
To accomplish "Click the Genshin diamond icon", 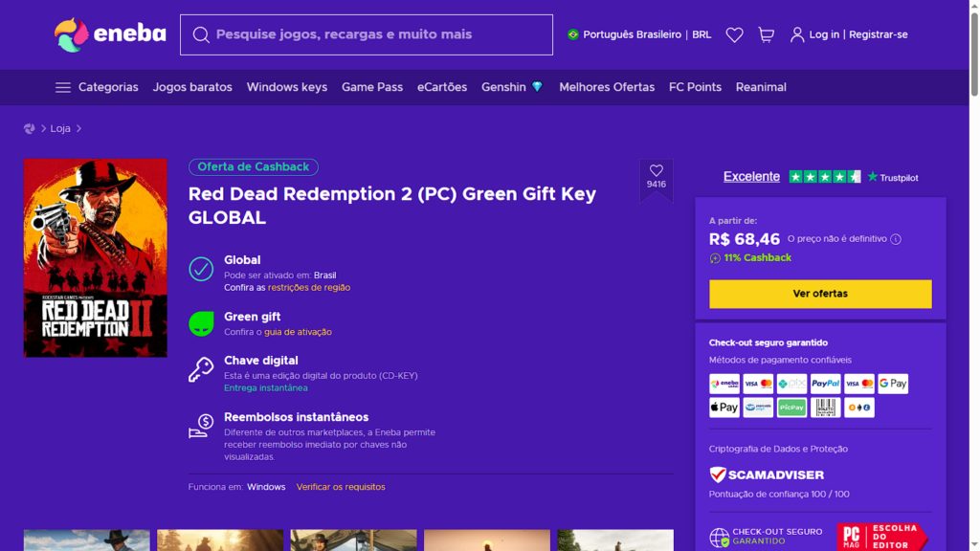I will coord(537,87).
